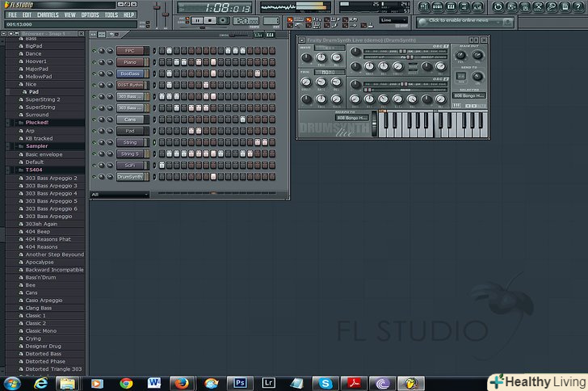Open Adobe Acrobat from the taskbar
The width and height of the screenshot is (588, 391).
point(353,382)
